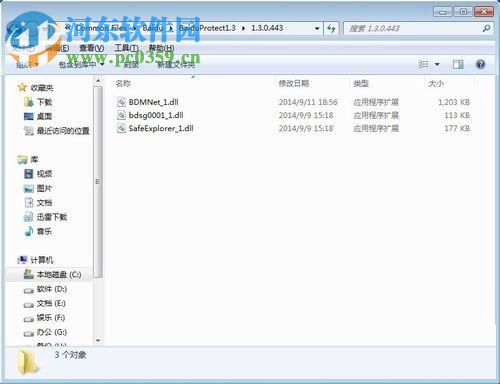Click the BDMNet_1.dll file icon
Image resolution: width=500 pixels, height=384 pixels.
pyautogui.click(x=121, y=102)
